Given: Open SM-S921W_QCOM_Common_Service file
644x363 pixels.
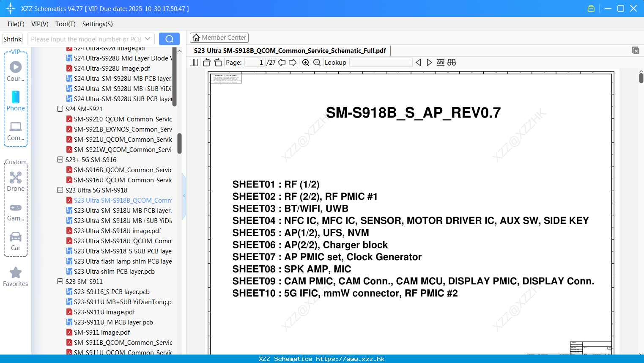Looking at the screenshot, I should (119, 149).
